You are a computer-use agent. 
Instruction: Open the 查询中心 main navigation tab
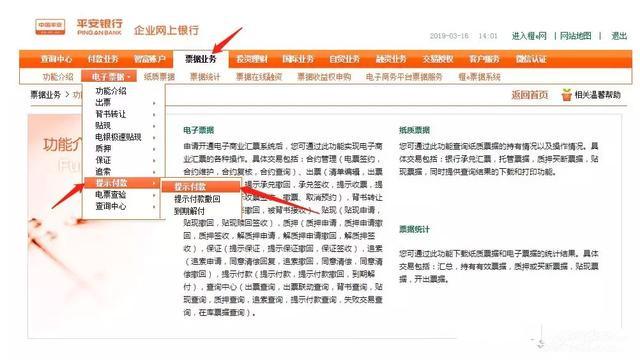(56, 59)
